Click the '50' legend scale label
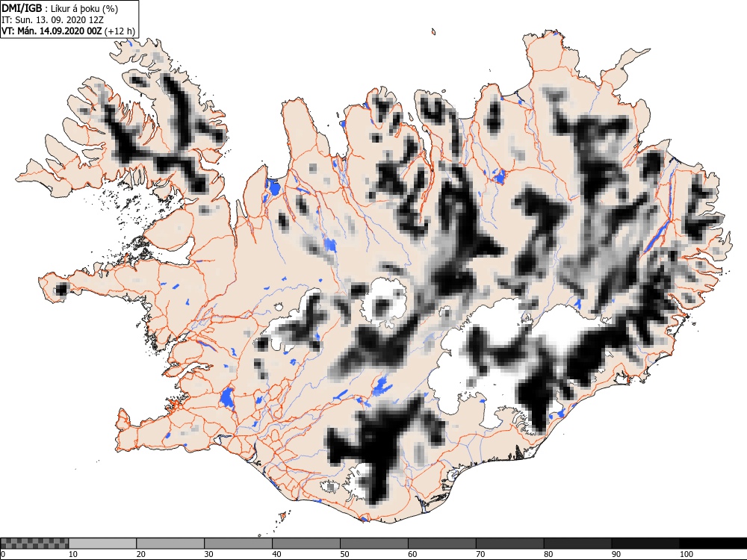 click(344, 554)
